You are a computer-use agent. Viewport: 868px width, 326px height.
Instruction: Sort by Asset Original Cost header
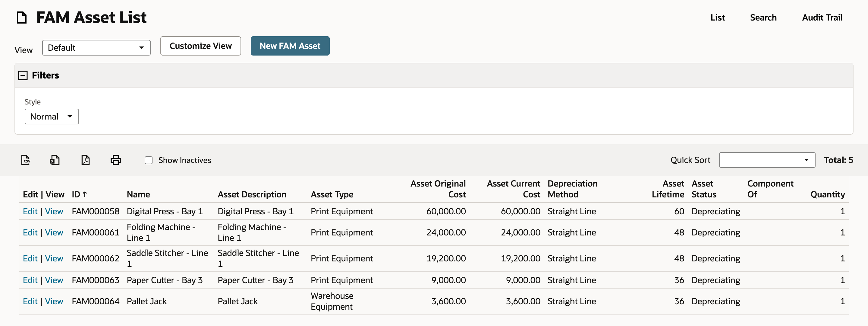(x=438, y=189)
